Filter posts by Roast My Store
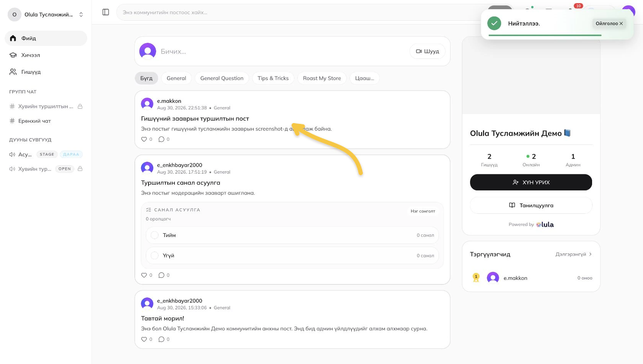This screenshot has width=643, height=364. click(x=322, y=78)
